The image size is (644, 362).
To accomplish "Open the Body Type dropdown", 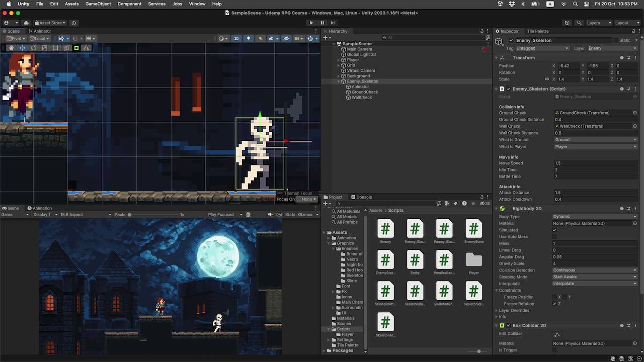I will tap(595, 217).
